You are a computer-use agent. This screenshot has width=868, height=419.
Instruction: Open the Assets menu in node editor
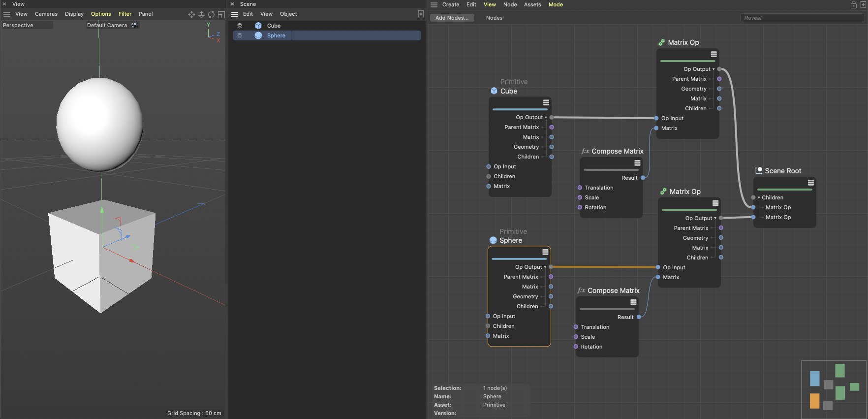532,4
